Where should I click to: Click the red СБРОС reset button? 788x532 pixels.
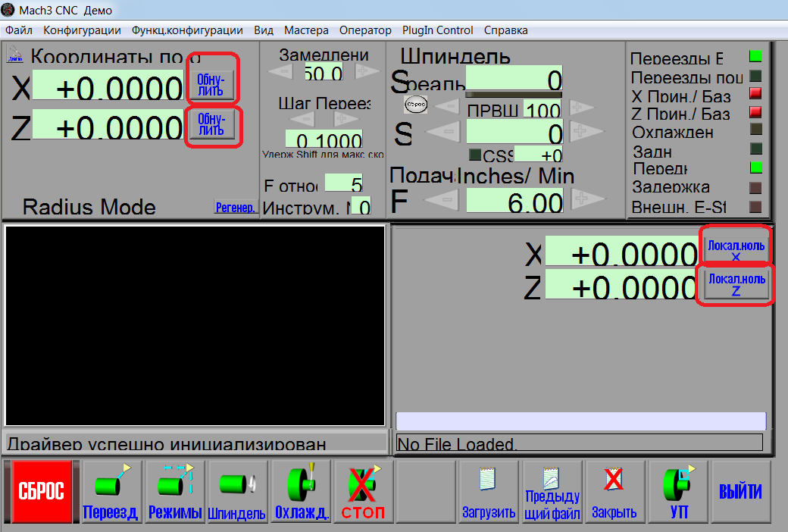(x=42, y=491)
